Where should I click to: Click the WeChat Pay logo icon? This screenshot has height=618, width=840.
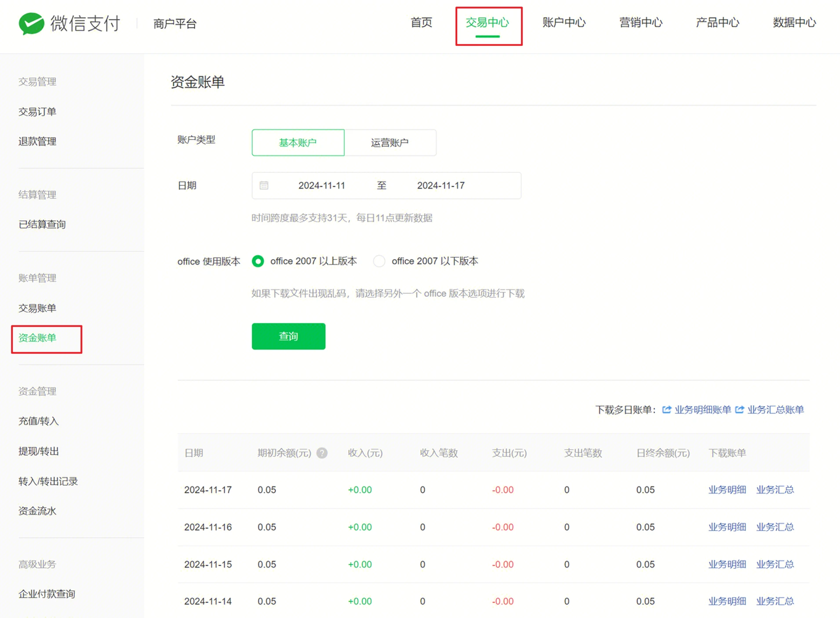[31, 23]
